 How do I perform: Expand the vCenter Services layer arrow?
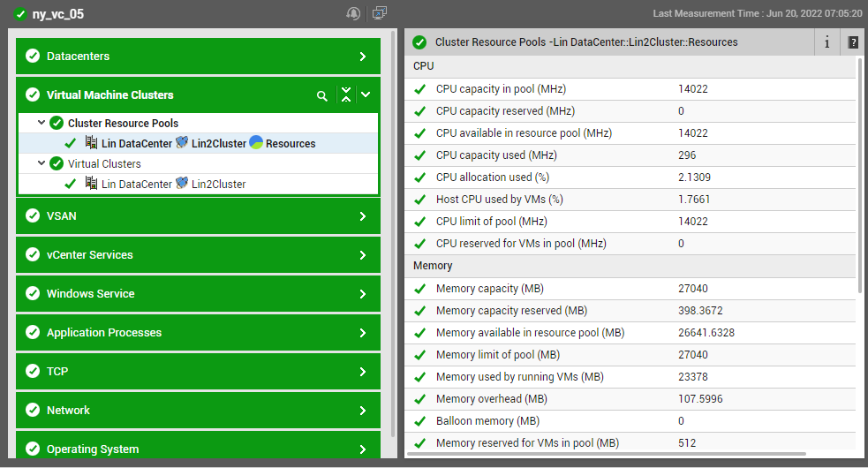[x=363, y=255]
